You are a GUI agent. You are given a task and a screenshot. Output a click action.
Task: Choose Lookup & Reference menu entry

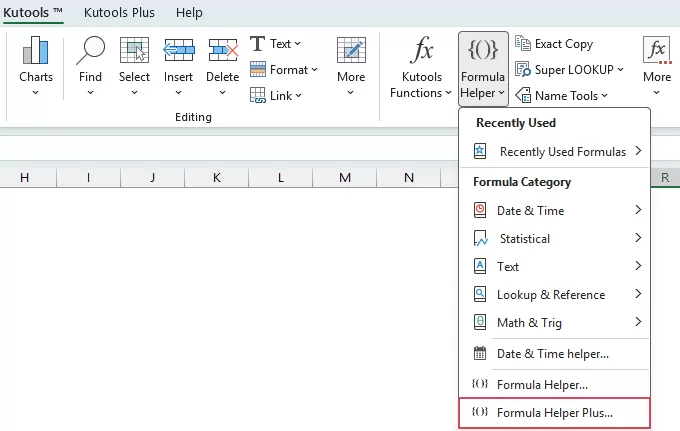pos(555,294)
